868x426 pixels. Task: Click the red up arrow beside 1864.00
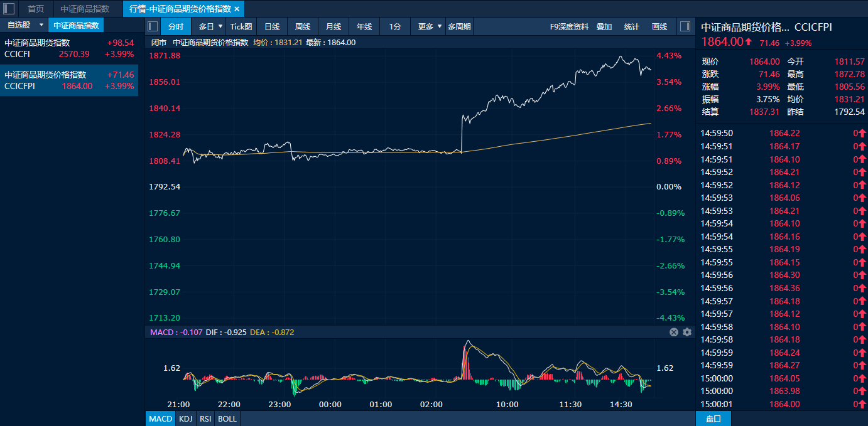click(x=749, y=42)
